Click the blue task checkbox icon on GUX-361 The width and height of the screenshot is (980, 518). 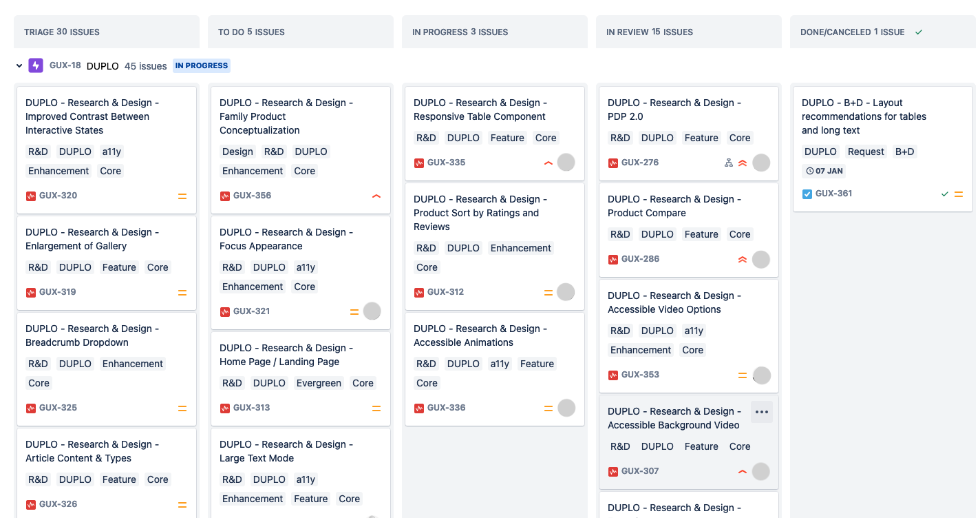807,194
